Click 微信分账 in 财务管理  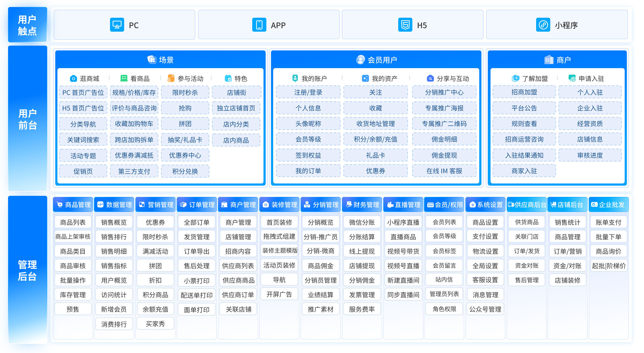[362, 222]
